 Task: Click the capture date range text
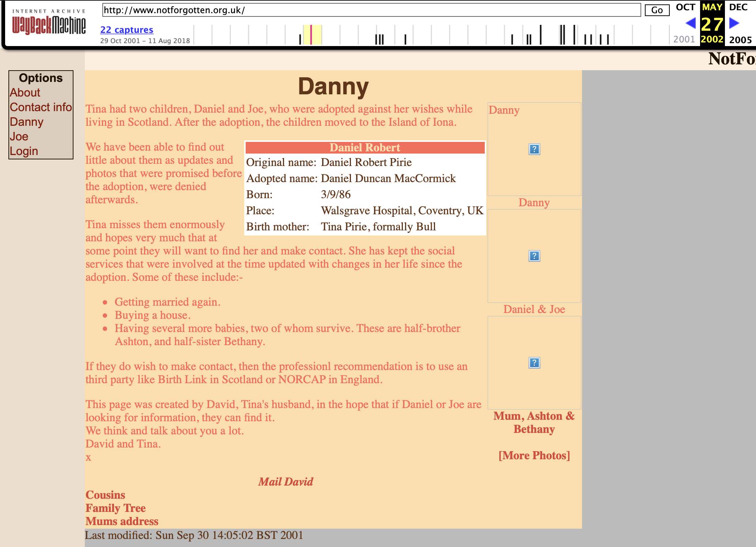(x=145, y=41)
